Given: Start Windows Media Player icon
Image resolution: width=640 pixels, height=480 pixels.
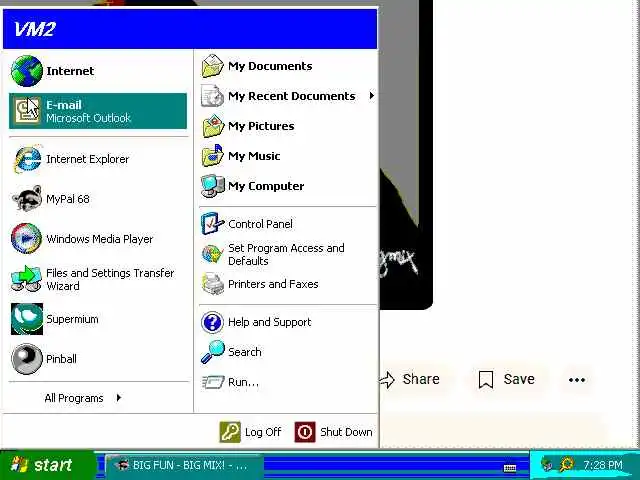Looking at the screenshot, I should click(27, 238).
